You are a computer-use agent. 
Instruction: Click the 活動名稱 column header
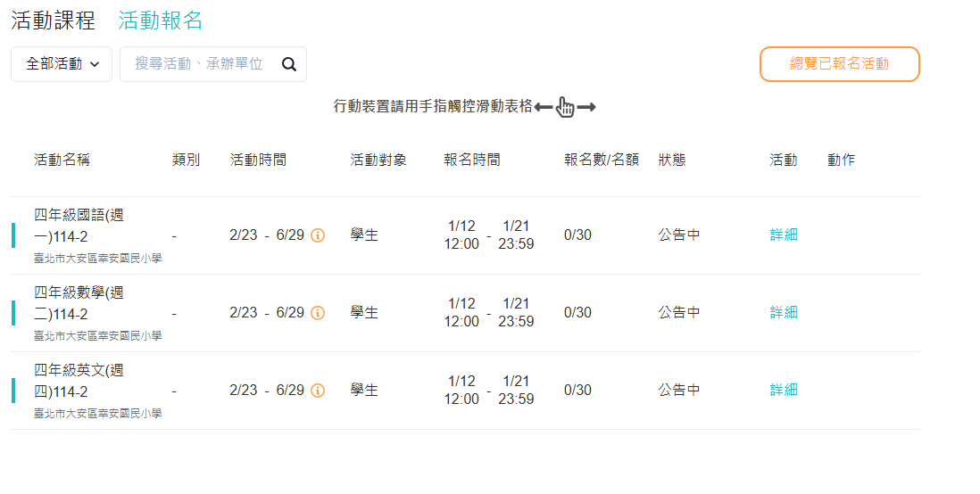[x=62, y=161]
